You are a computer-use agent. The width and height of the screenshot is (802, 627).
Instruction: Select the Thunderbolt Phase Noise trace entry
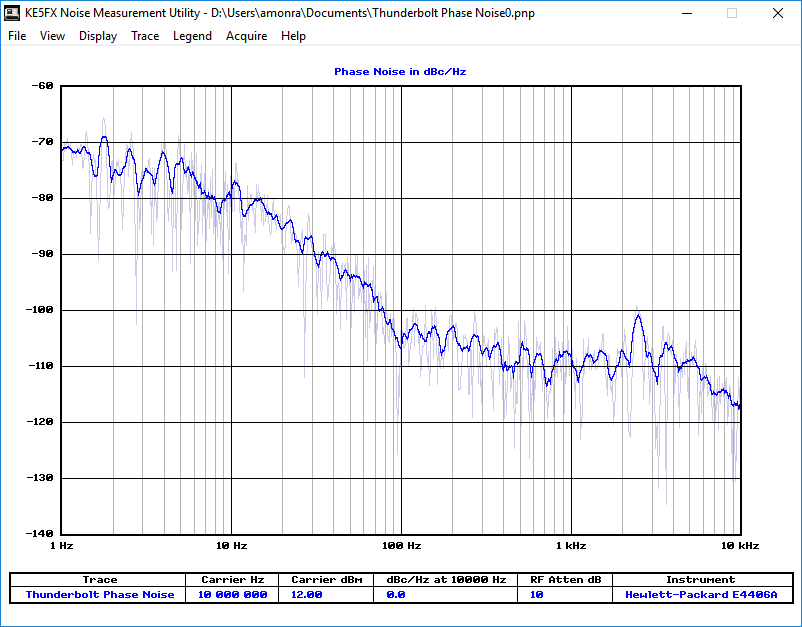pyautogui.click(x=100, y=595)
